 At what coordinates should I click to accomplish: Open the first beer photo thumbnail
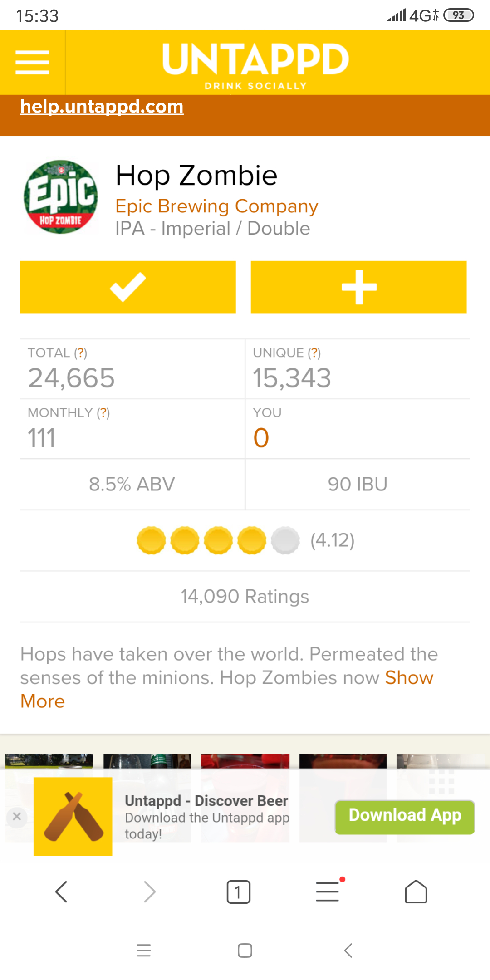pos(49,760)
